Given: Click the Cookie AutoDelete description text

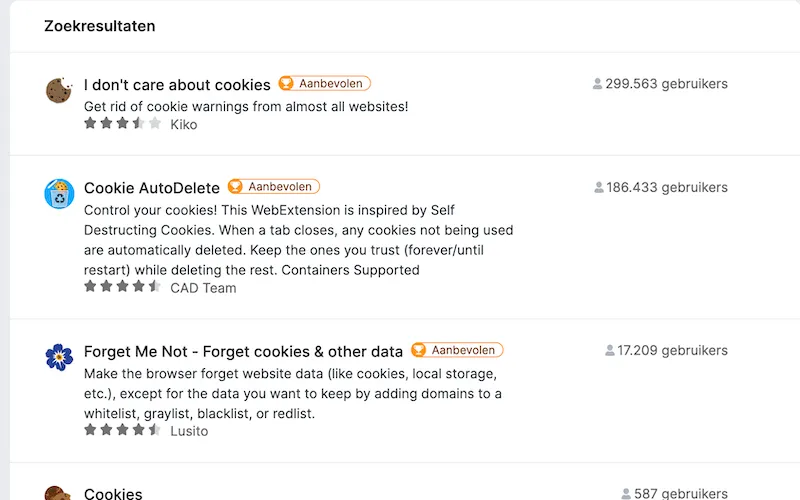Looking at the screenshot, I should coord(298,240).
